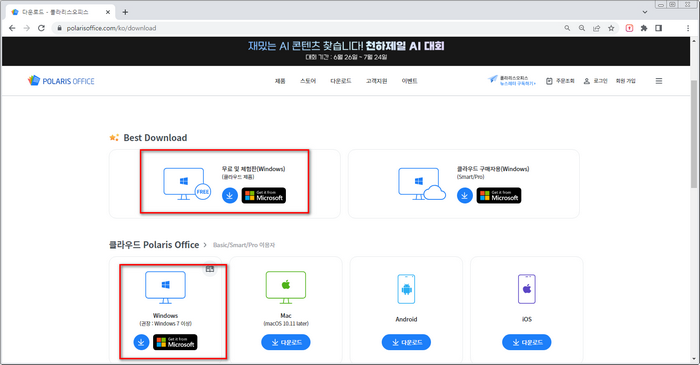Open the 고객지원 menu item
The width and height of the screenshot is (700, 365).
coord(376,81)
